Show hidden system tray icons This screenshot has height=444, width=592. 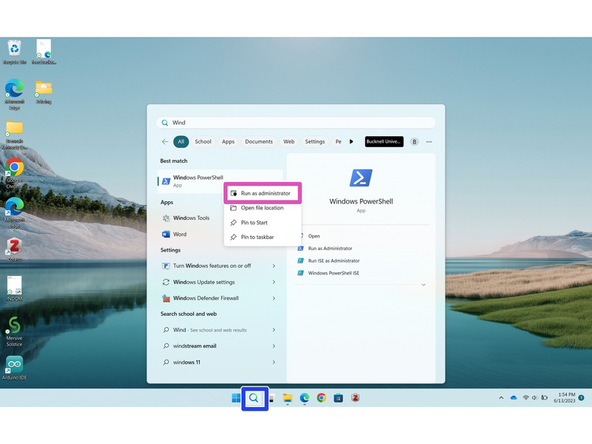(501, 398)
